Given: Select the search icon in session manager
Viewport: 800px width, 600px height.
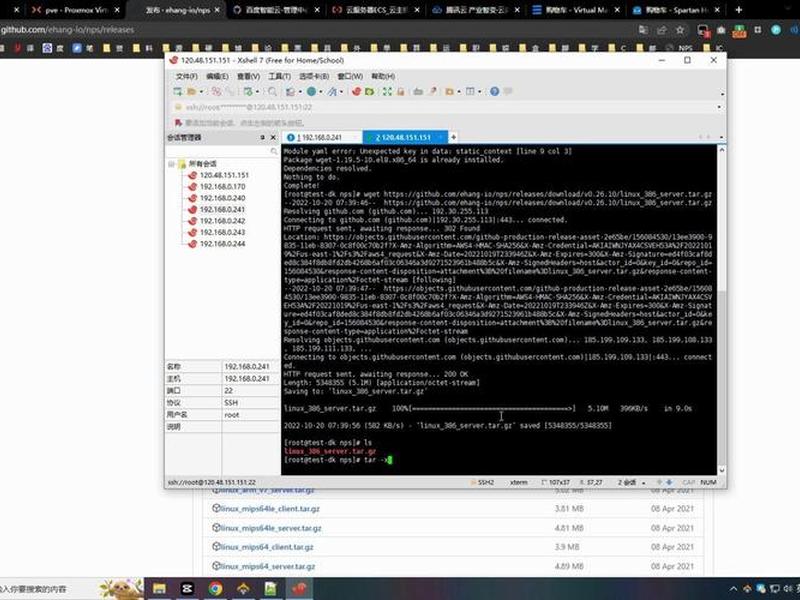Looking at the screenshot, I should click(x=273, y=151).
